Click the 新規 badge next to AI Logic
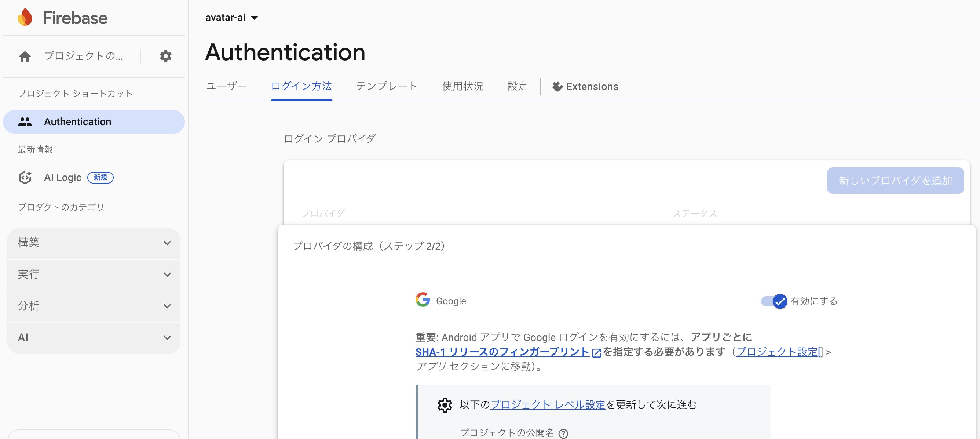The height and width of the screenshot is (439, 980). point(100,178)
